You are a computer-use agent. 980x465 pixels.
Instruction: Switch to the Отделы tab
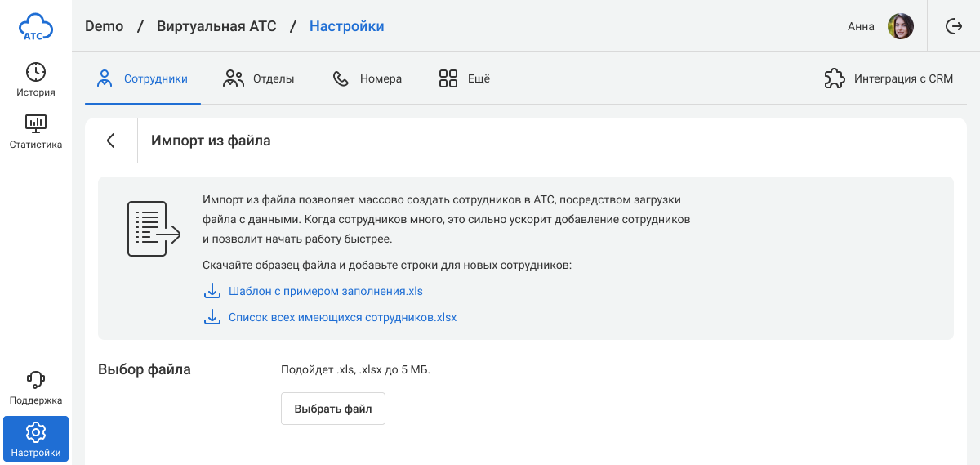(258, 79)
